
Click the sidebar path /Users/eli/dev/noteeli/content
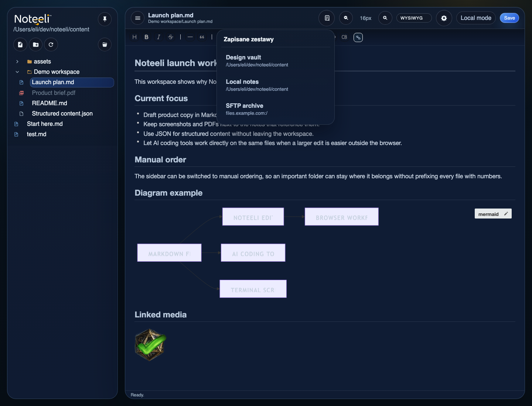[x=51, y=30]
